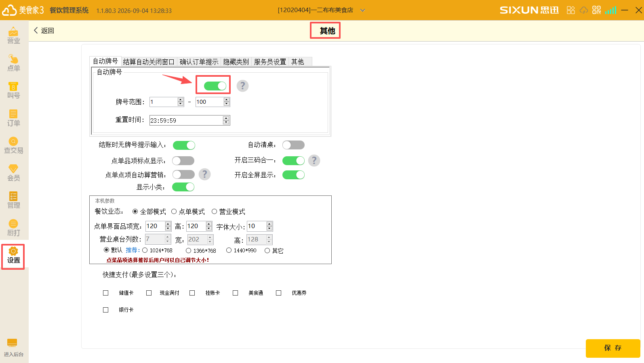Open the 设置 settings module
The image size is (644, 363).
point(13,256)
